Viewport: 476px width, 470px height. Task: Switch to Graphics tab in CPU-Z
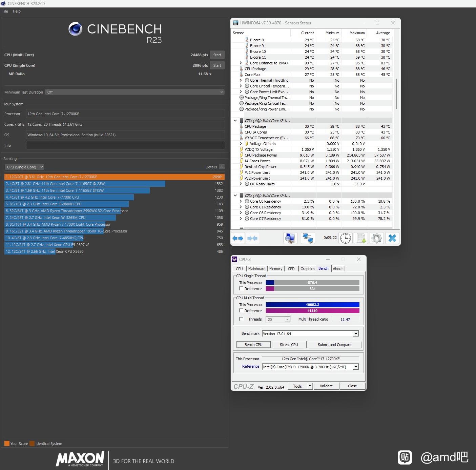coord(307,269)
